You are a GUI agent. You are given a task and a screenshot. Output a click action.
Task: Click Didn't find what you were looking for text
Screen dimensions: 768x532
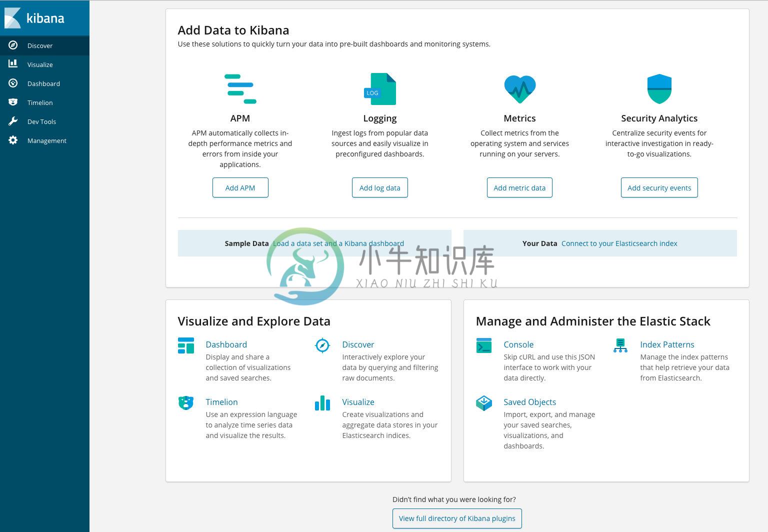tap(454, 499)
